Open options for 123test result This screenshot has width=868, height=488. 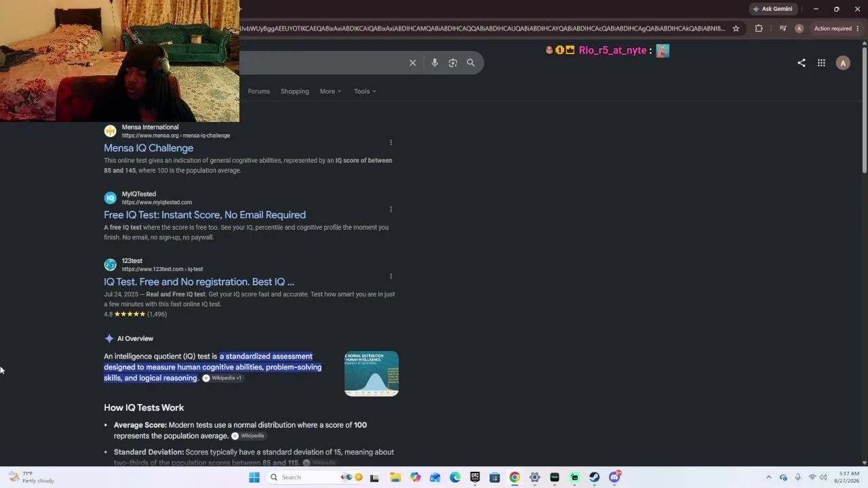pos(391,276)
